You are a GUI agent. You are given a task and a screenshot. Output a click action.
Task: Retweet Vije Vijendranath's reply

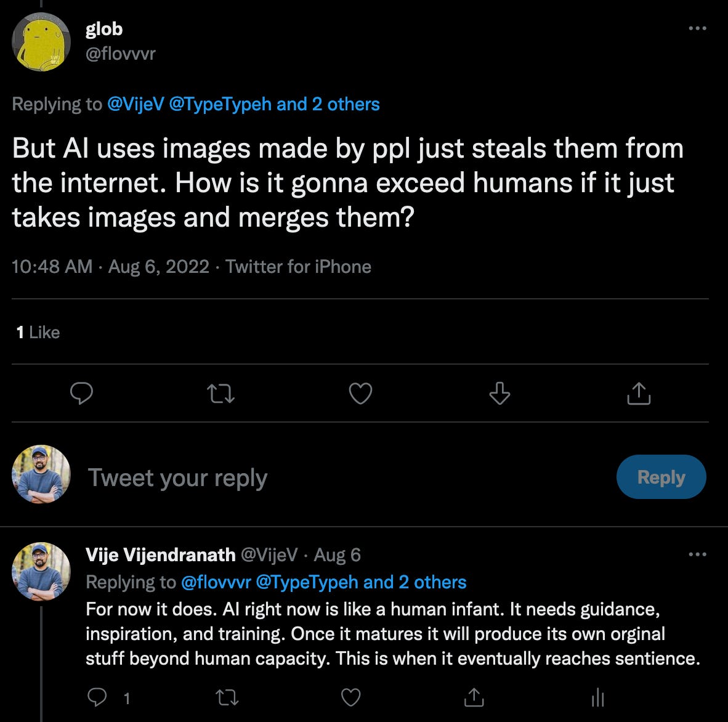(x=227, y=697)
